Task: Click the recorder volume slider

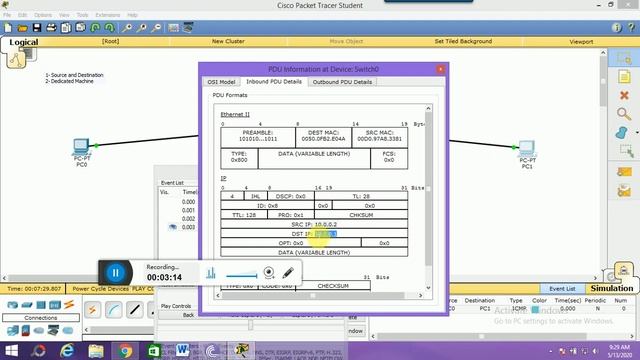Action: point(242,276)
